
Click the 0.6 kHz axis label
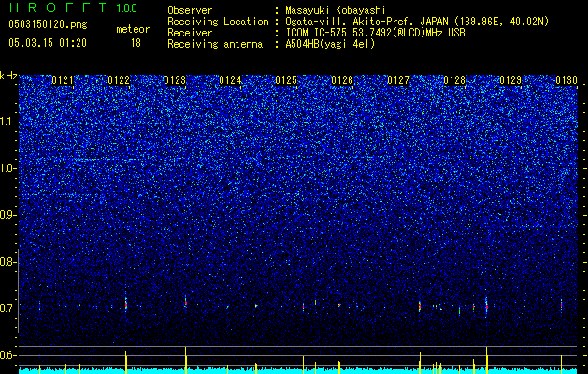point(7,355)
